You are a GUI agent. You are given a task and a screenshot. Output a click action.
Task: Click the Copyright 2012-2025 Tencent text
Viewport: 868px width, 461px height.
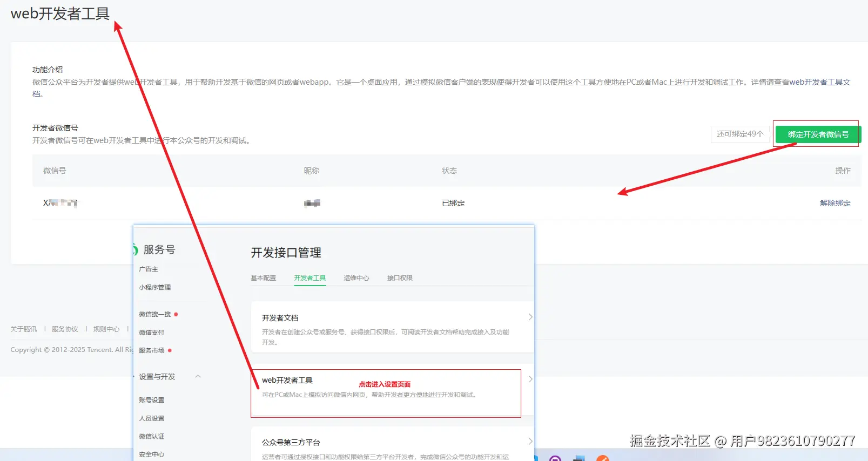pos(72,350)
